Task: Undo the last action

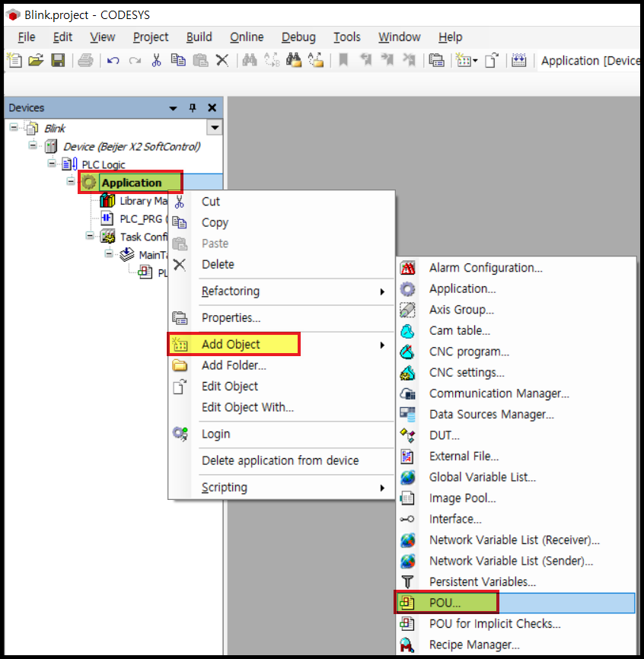Action: 113,61
